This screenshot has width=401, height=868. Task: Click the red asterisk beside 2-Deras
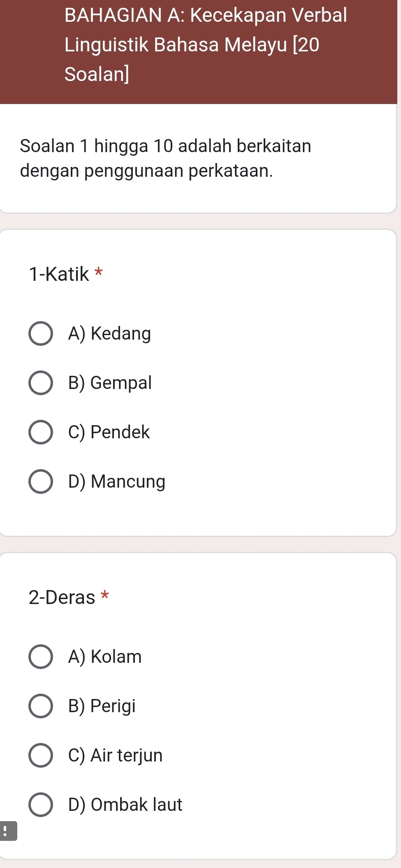(x=105, y=595)
